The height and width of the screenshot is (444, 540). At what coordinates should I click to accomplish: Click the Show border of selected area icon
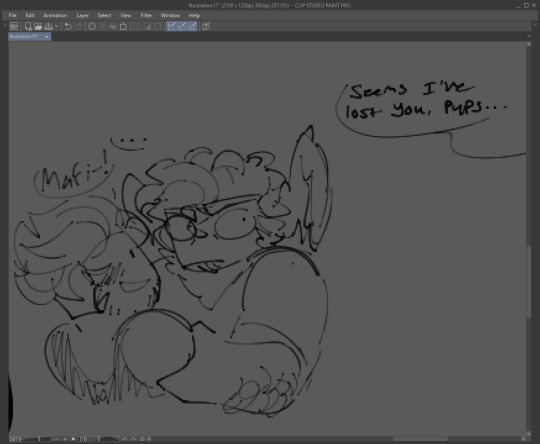pos(158,26)
